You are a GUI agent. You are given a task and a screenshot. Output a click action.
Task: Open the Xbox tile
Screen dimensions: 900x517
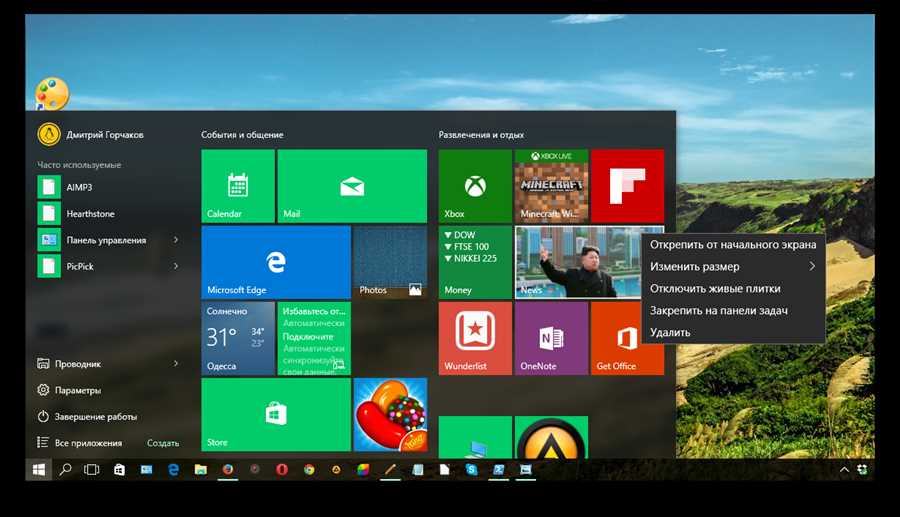(x=475, y=186)
